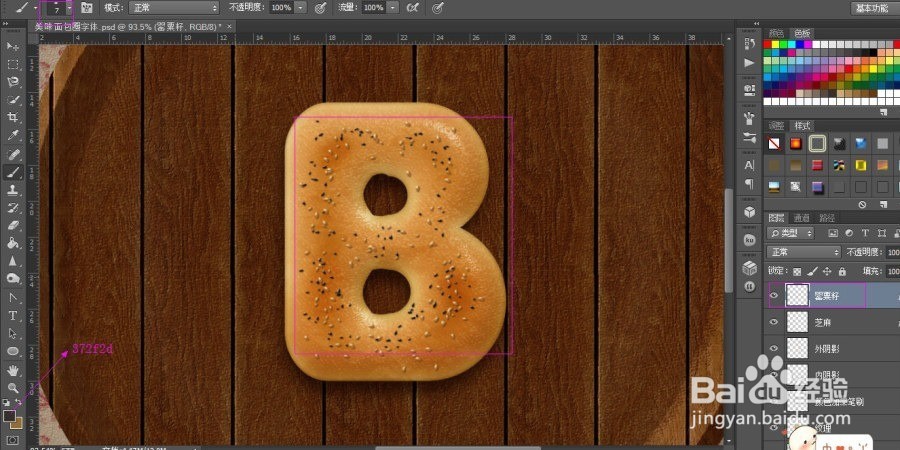Switch to the 调整 tab
This screenshot has height=450, width=900.
(x=776, y=126)
